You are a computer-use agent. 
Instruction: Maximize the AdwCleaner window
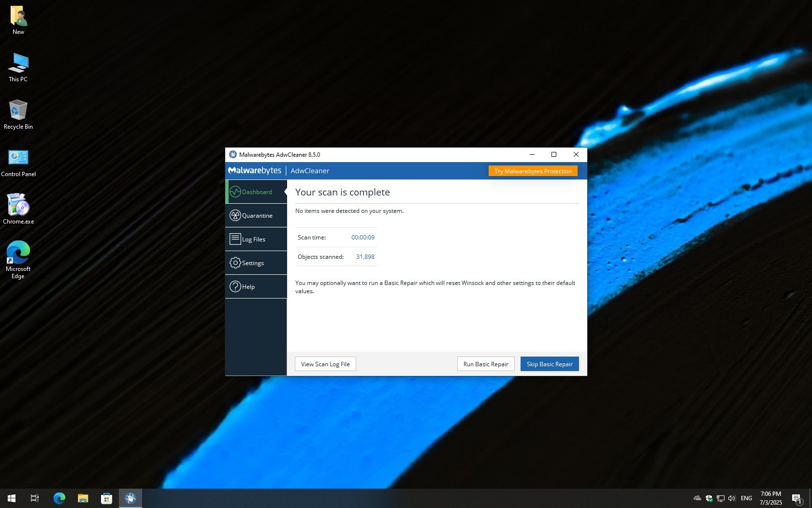(554, 154)
